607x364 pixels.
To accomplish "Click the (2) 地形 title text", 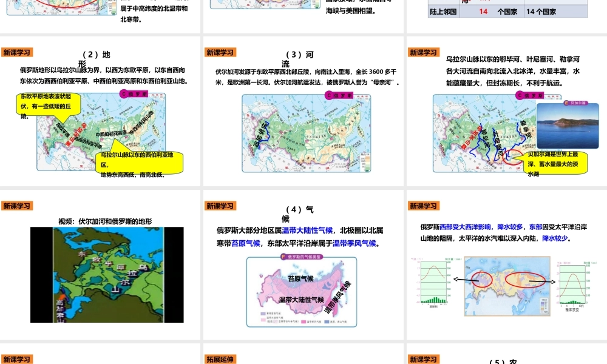I will click(96, 59).
